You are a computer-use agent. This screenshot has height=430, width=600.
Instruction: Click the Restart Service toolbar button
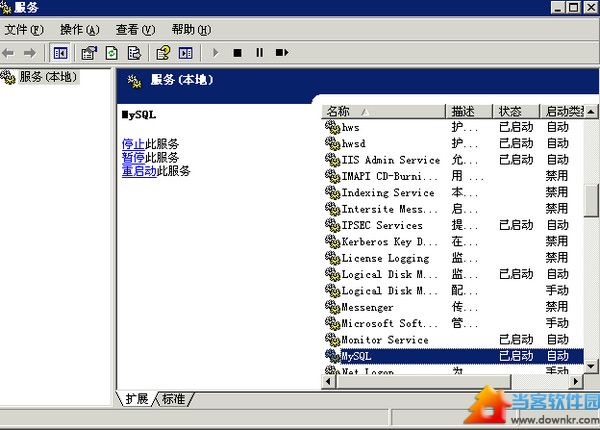point(282,52)
